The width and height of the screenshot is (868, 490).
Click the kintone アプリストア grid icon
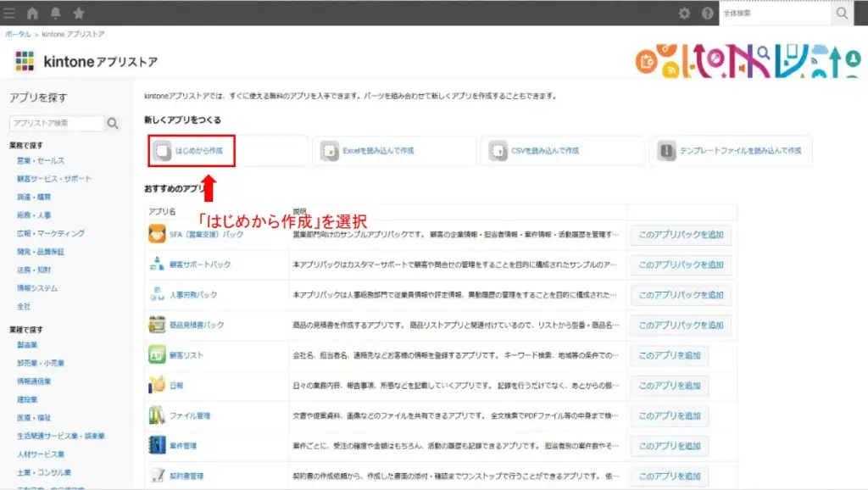pyautogui.click(x=25, y=62)
